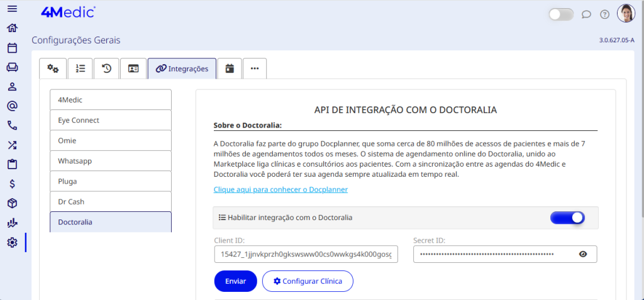Open the clipboard sidebar icon

click(13, 164)
